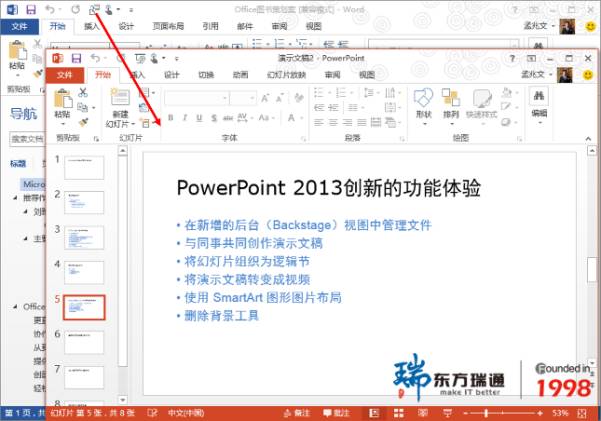Start slide show from status bar icon
Screen dimensions: 601x421
[x=447, y=413]
